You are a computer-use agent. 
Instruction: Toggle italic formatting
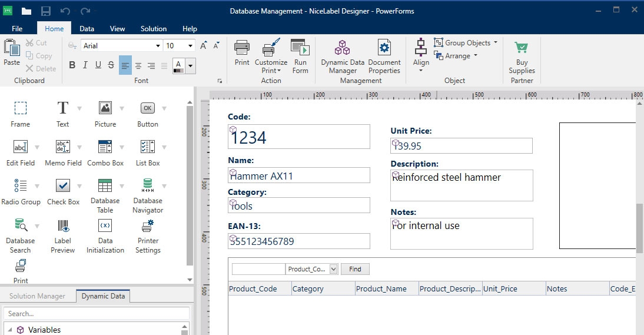click(85, 65)
